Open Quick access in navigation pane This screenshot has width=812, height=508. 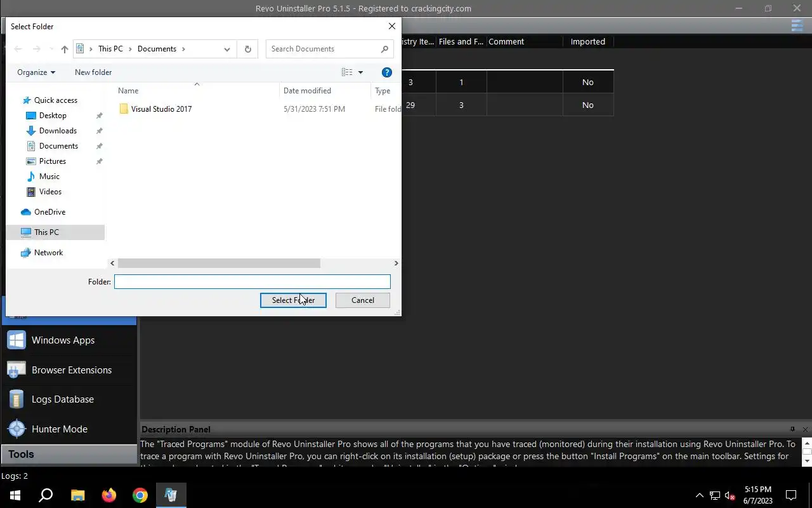[56, 100]
